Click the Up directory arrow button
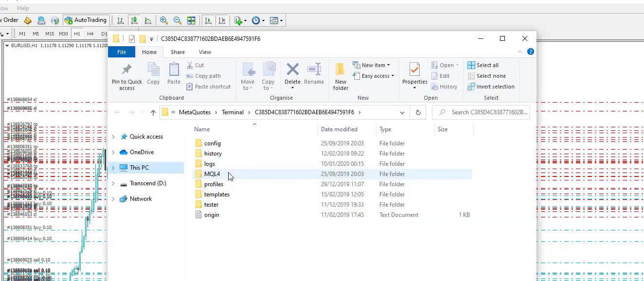 (x=153, y=112)
